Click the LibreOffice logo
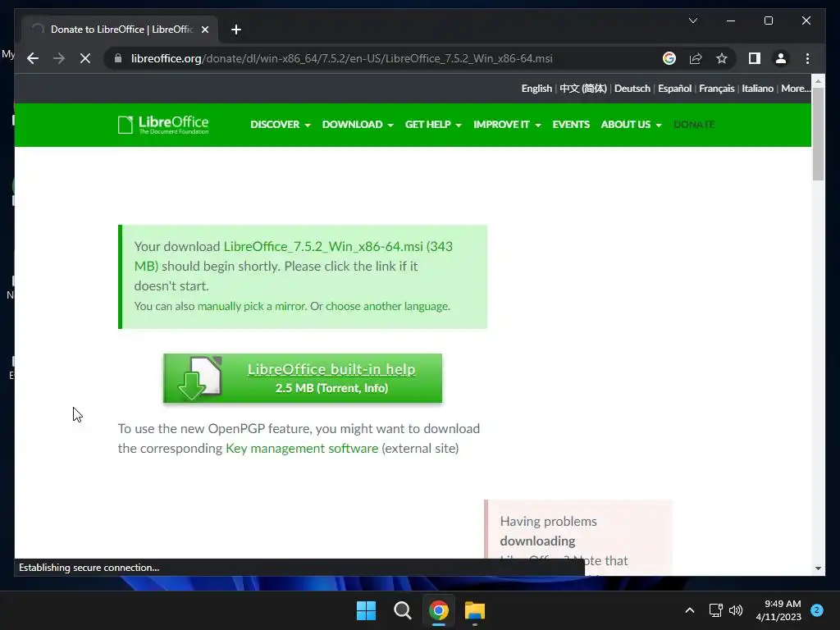Screen dimensions: 840x630 tap(163, 125)
